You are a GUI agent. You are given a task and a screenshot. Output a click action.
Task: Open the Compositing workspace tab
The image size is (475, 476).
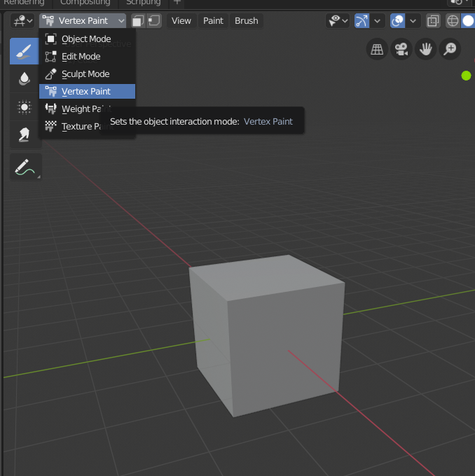point(85,3)
